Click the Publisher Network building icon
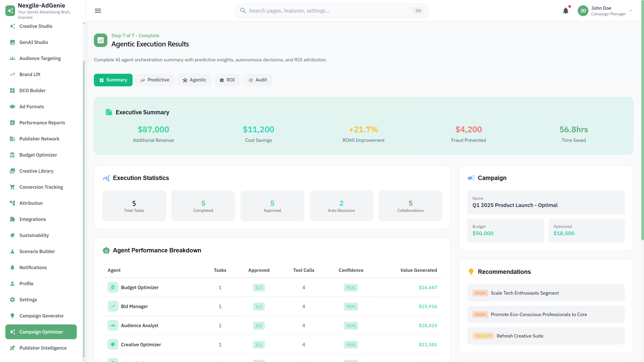The width and height of the screenshot is (644, 362). (13, 139)
